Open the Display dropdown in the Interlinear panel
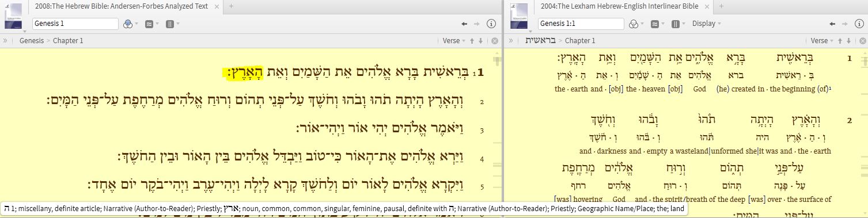 tap(707, 24)
